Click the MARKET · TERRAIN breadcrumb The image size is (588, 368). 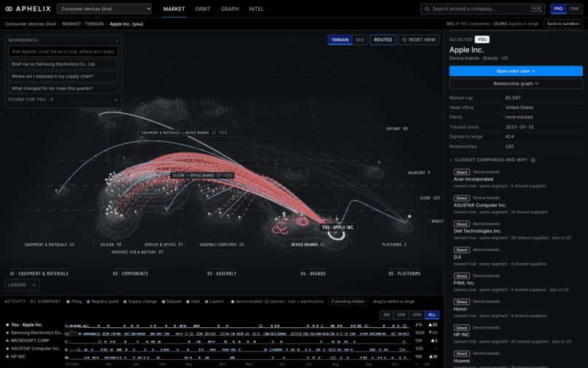[x=83, y=23]
